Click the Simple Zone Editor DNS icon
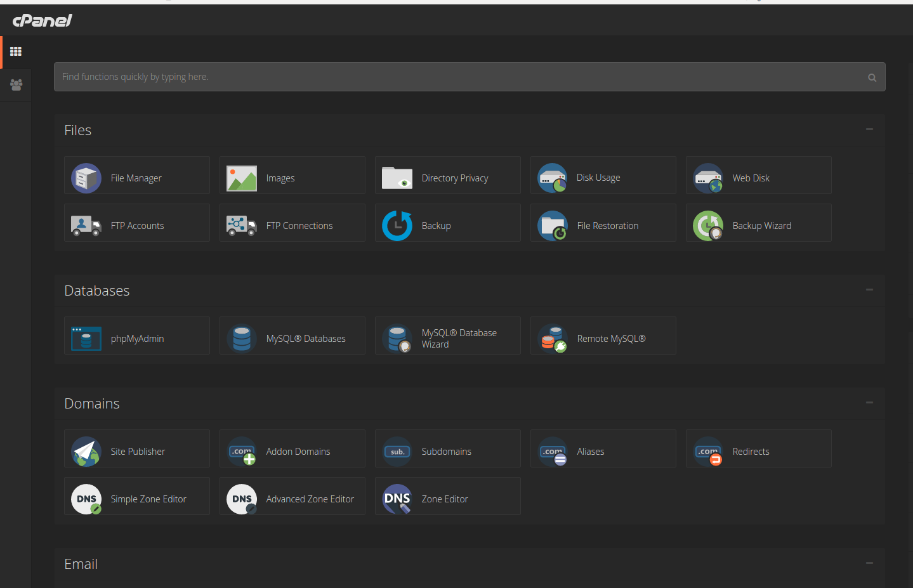 tap(86, 499)
